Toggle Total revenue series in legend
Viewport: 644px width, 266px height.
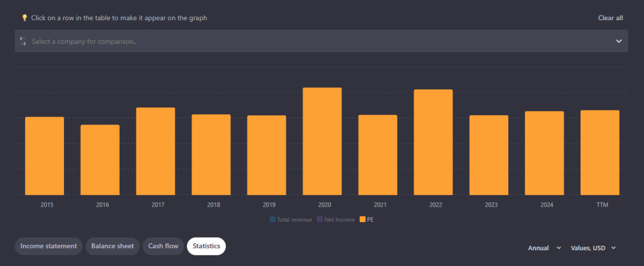pos(294,220)
